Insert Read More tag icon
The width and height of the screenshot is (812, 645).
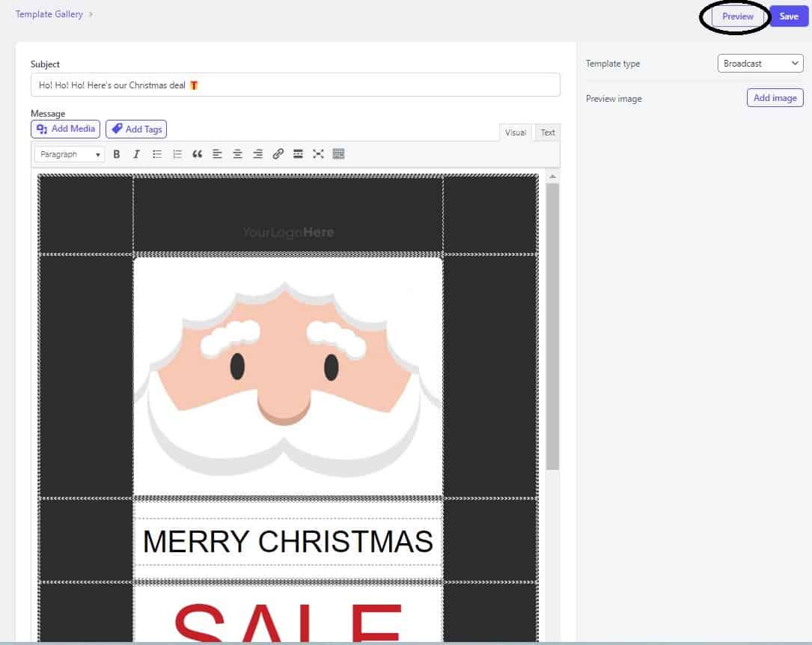(x=298, y=154)
